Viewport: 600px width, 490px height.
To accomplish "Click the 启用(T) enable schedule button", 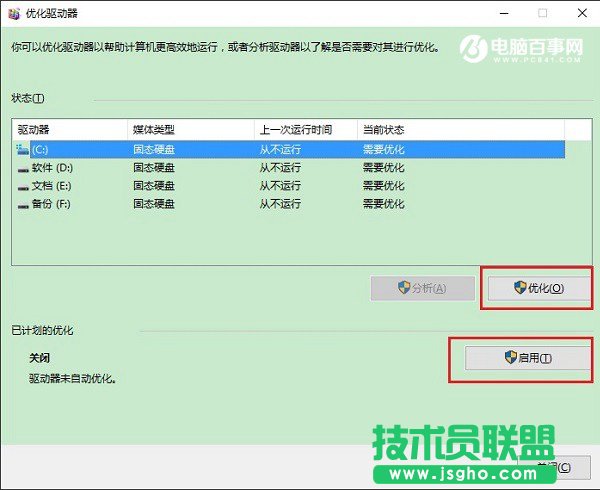I will (x=528, y=358).
